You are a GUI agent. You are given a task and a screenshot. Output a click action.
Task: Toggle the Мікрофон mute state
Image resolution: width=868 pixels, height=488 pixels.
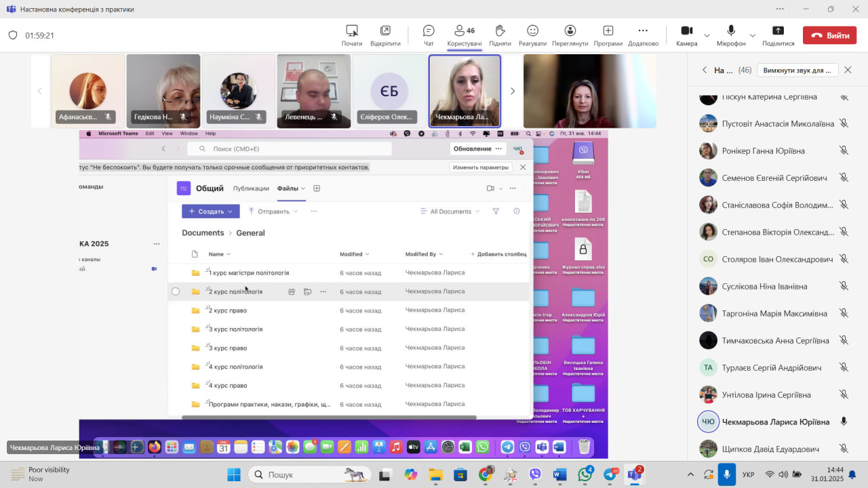731,35
